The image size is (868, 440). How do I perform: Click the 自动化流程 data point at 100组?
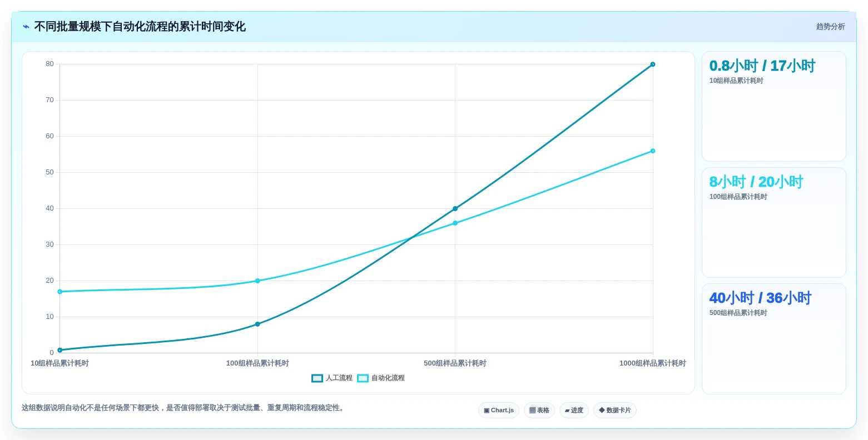coord(257,281)
